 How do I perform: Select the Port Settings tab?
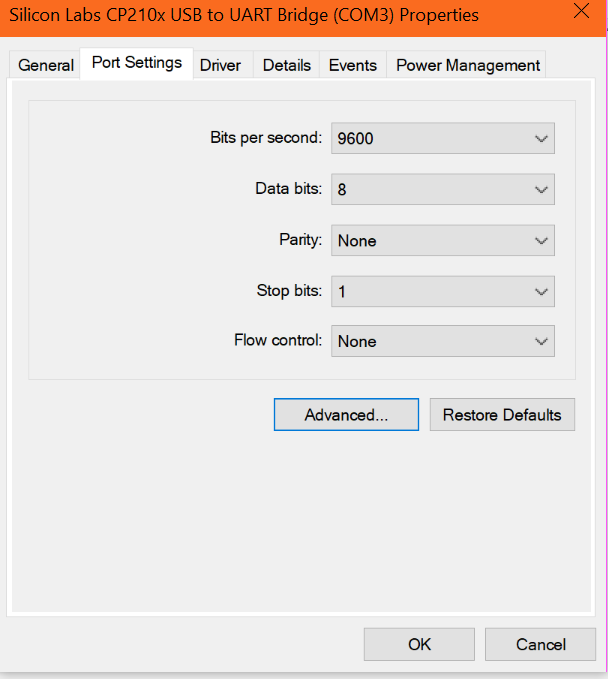pos(137,63)
